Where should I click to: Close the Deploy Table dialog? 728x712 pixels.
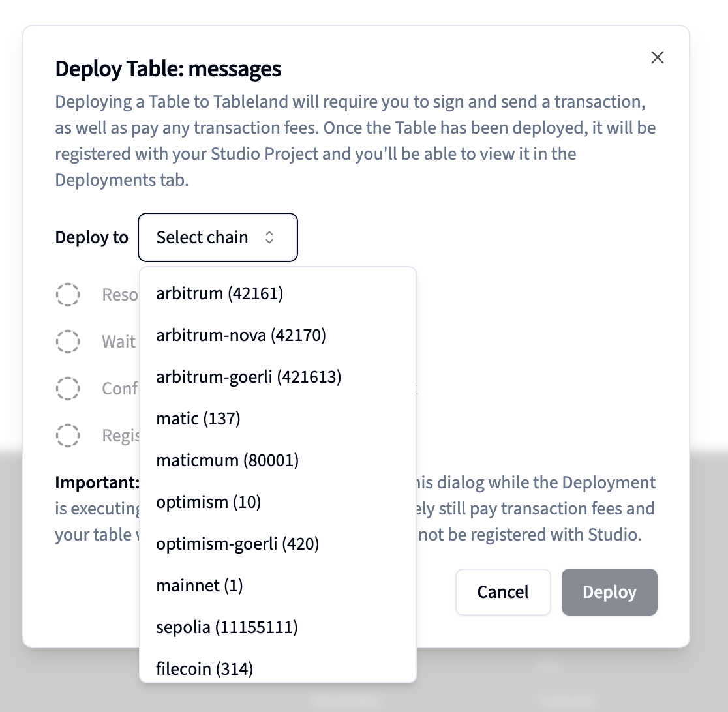pos(658,57)
